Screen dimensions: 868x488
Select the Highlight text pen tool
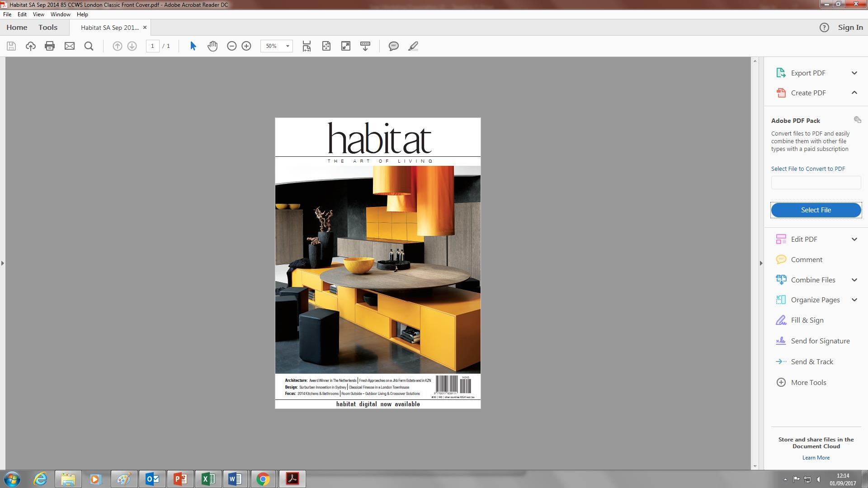[x=413, y=46]
